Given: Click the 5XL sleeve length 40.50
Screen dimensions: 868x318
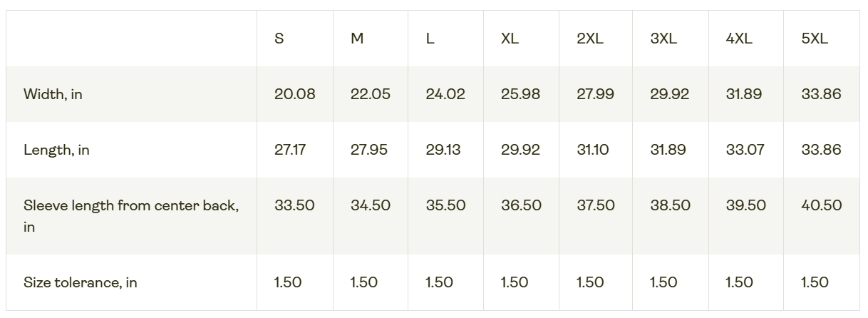Looking at the screenshot, I should [821, 205].
